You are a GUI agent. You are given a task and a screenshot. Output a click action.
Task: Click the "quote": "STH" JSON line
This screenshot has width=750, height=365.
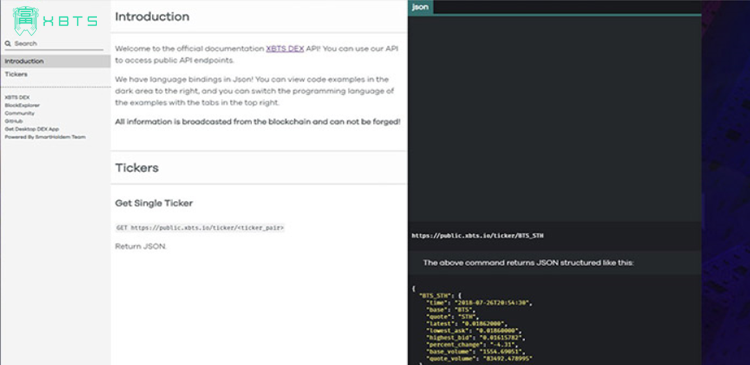[x=452, y=317]
